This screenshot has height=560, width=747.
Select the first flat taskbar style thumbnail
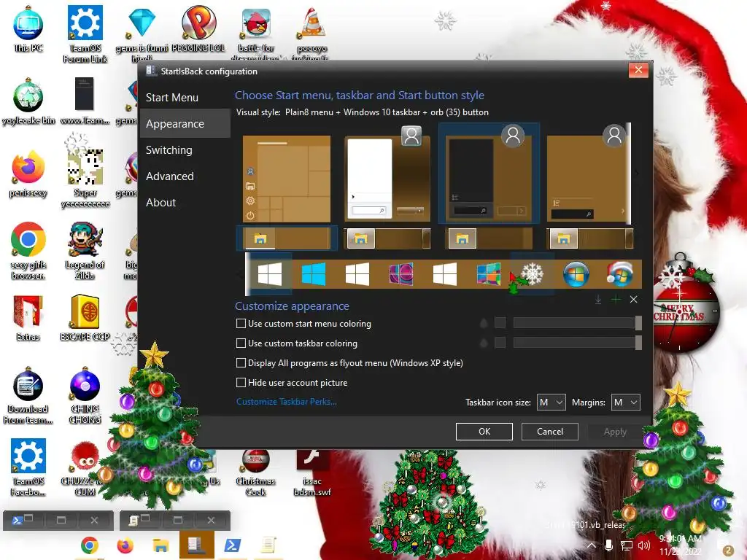coord(286,238)
